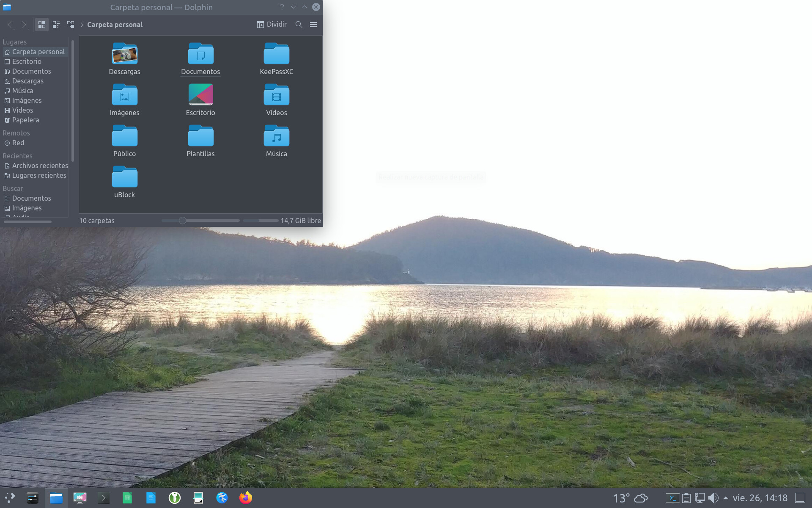Launch LibreOffice Calc from taskbar
The width and height of the screenshot is (812, 508).
[127, 498]
